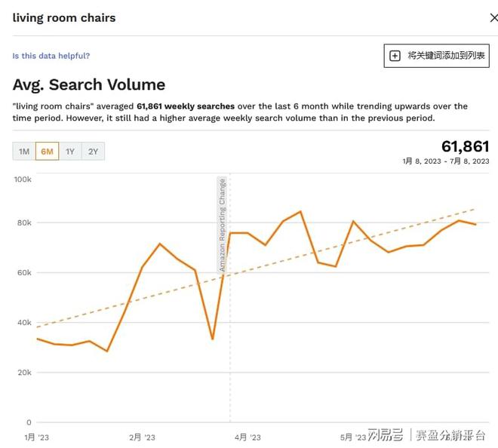The height and width of the screenshot is (448, 498).
Task: Open the 'Is this data helpful?' link
Action: [51, 56]
